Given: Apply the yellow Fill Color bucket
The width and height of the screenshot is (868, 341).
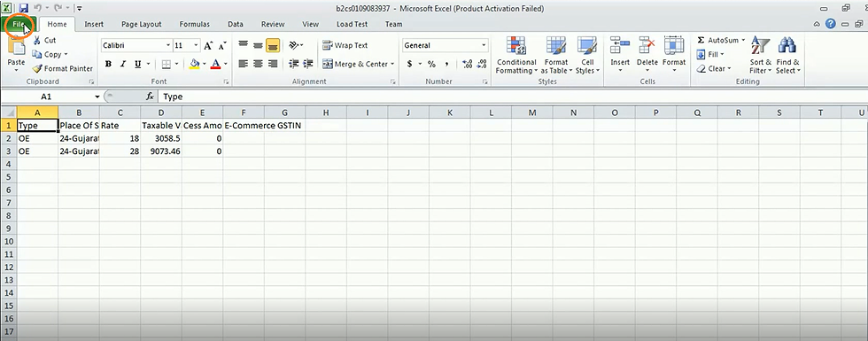Looking at the screenshot, I should [x=194, y=64].
